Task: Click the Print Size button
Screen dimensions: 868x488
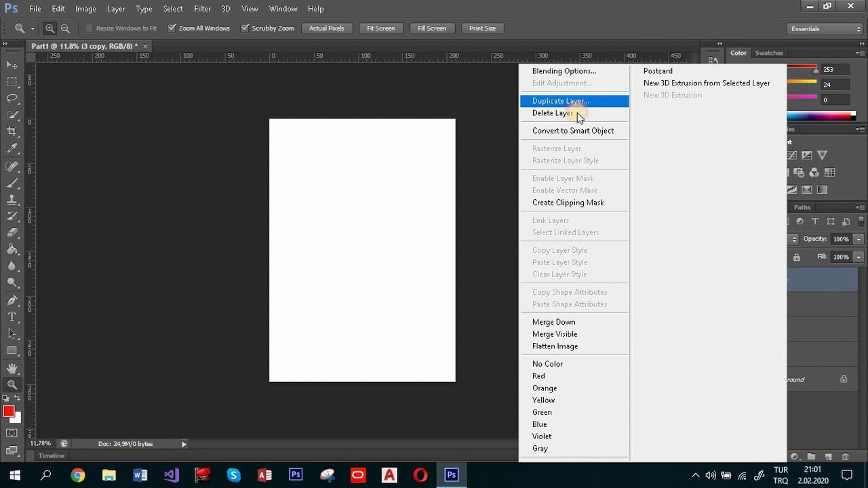Action: click(482, 28)
